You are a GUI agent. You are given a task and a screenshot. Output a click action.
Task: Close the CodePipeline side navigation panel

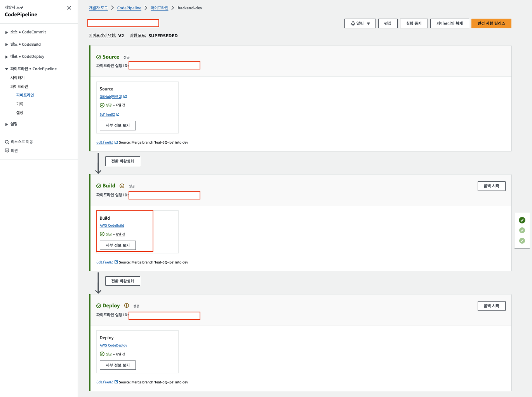[69, 8]
